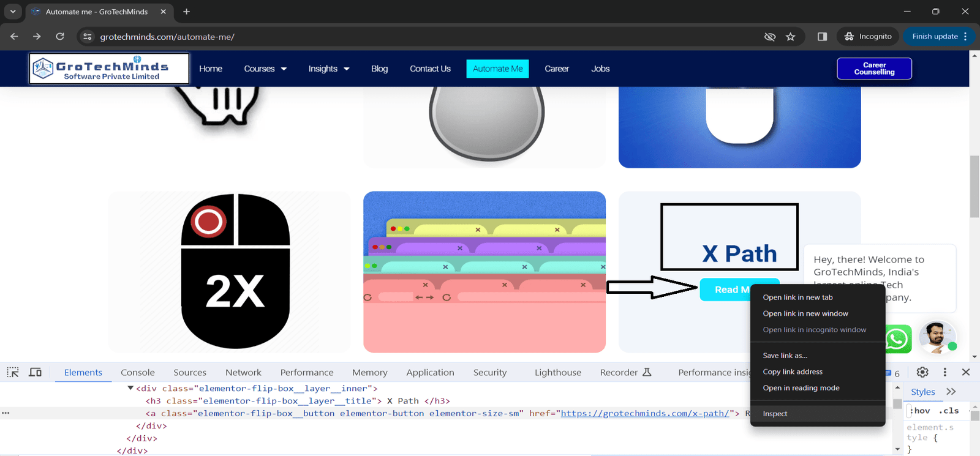The height and width of the screenshot is (456, 980).
Task: Switch to the Network tab
Action: pyautogui.click(x=243, y=372)
